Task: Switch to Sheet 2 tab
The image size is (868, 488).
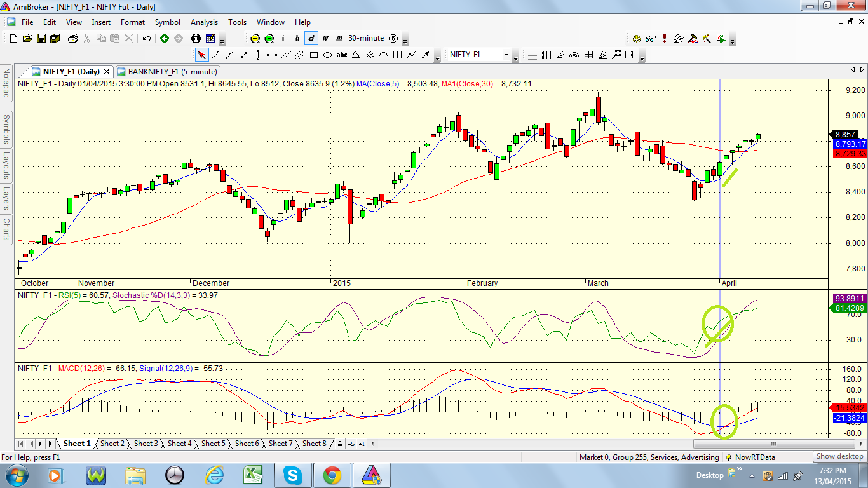Action: pos(112,444)
